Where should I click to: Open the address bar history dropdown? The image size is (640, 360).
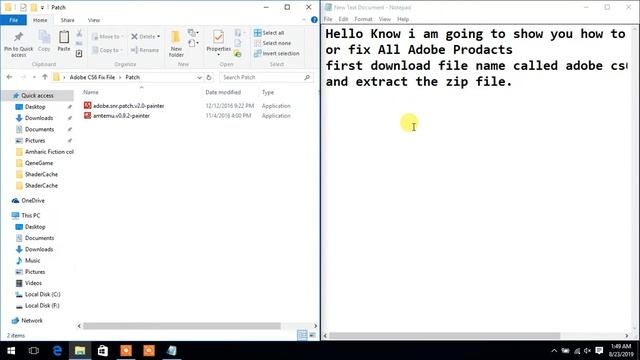point(199,77)
